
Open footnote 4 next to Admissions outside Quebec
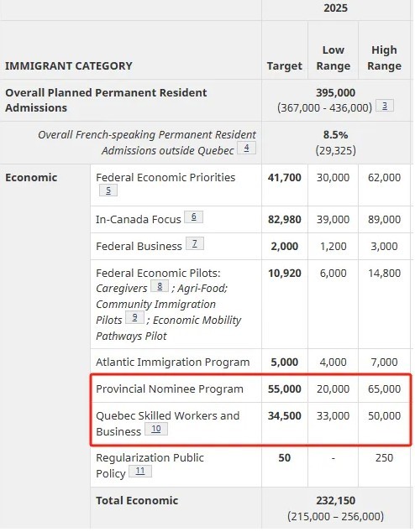(246, 148)
